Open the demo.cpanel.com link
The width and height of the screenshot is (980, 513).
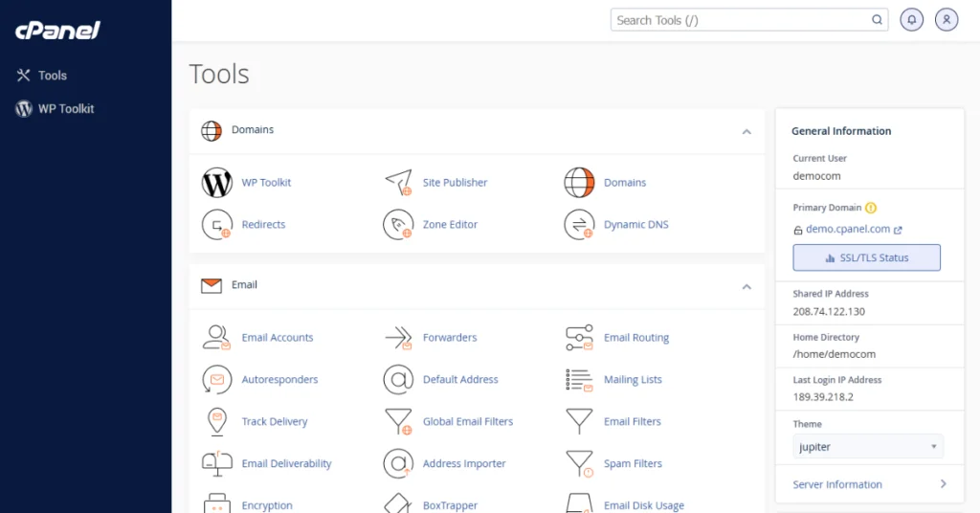[x=848, y=230]
